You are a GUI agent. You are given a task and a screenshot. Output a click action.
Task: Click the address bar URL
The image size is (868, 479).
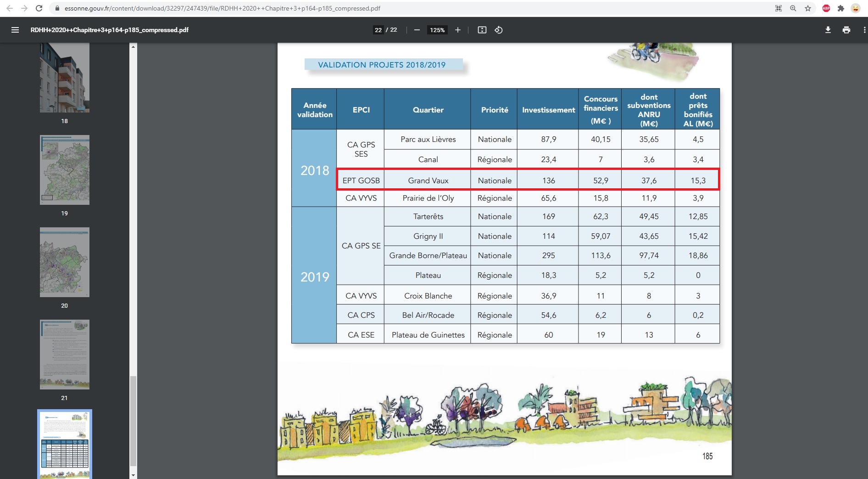[x=223, y=8]
